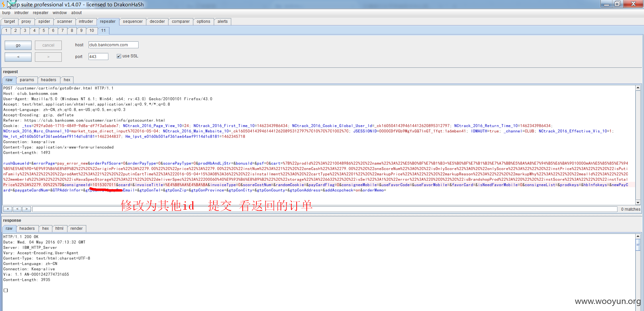Switch to the options tab
The image size is (644, 311).
(203, 21)
